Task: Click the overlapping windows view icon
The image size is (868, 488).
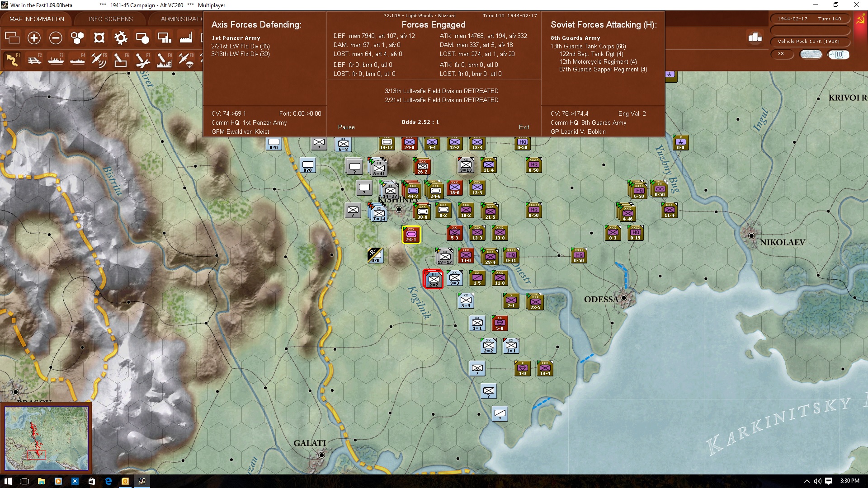Action: (12, 38)
